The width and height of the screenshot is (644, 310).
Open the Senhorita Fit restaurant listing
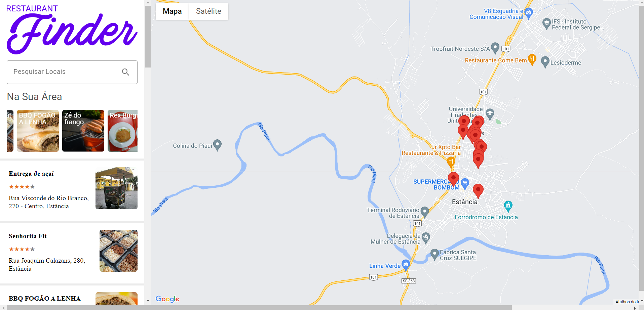(x=72, y=253)
